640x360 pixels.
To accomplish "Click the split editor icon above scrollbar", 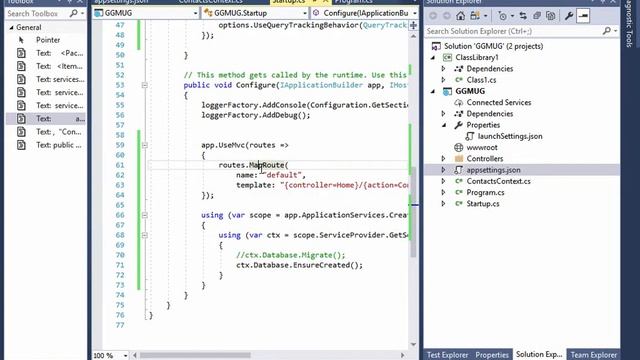I will (413, 25).
